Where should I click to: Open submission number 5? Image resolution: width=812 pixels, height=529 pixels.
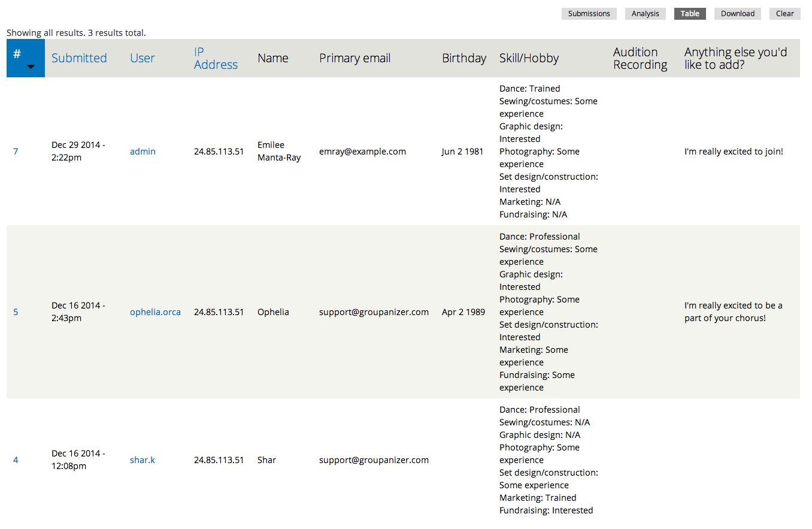(16, 312)
